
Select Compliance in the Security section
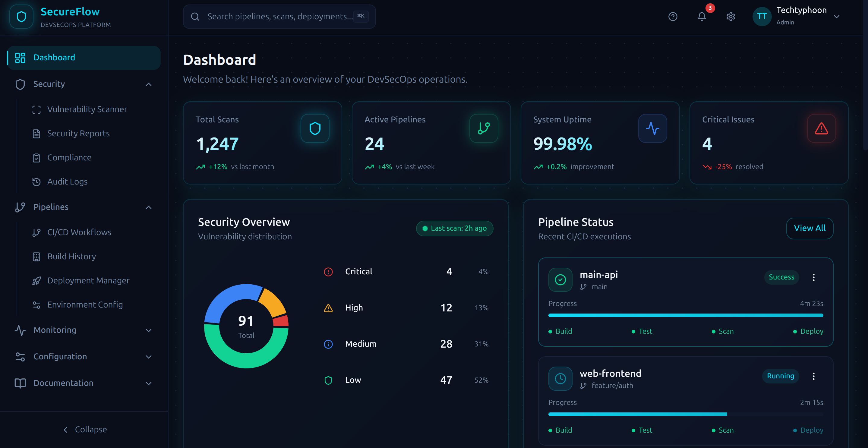coord(69,157)
